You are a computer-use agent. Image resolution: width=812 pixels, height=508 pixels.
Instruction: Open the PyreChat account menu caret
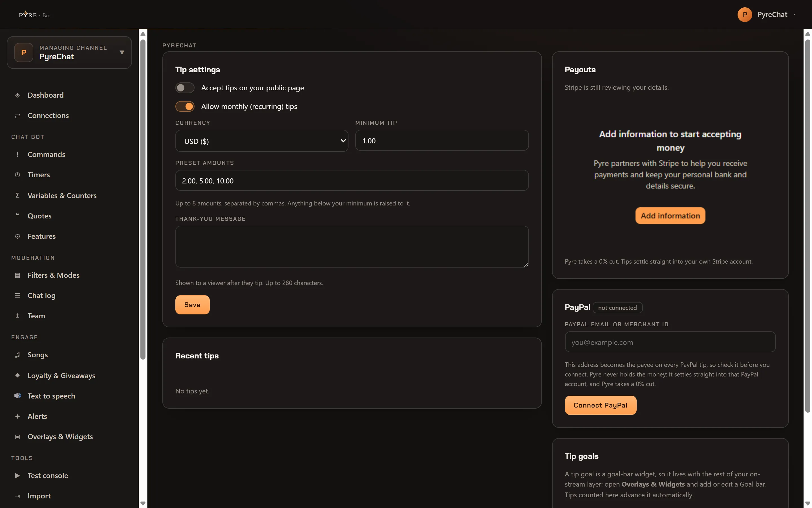[x=795, y=14]
